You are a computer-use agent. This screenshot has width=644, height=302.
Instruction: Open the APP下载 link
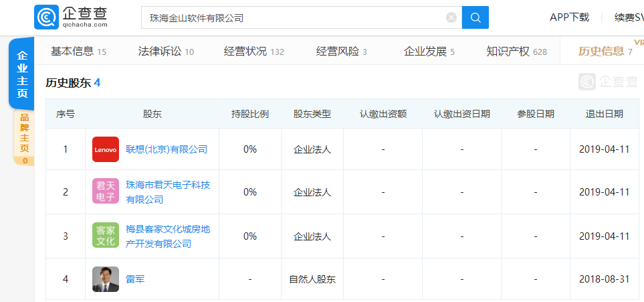(570, 17)
